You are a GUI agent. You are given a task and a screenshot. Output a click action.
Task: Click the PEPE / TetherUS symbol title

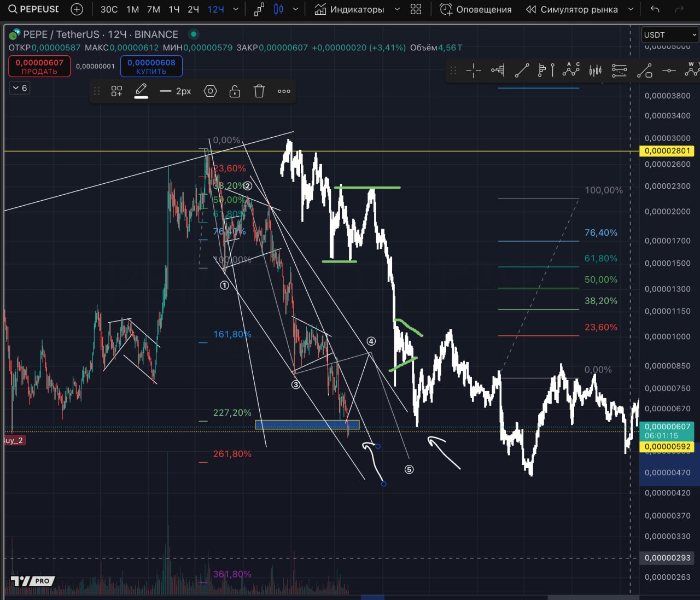tap(101, 34)
